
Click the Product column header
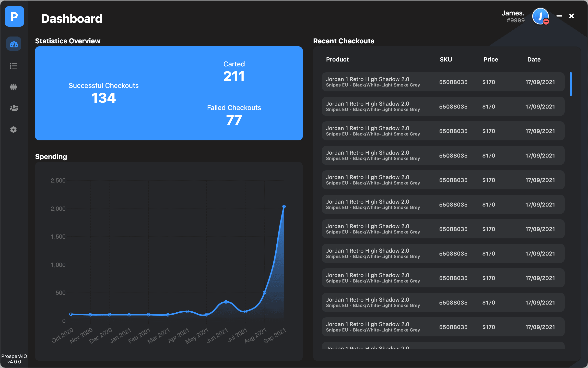(x=337, y=60)
